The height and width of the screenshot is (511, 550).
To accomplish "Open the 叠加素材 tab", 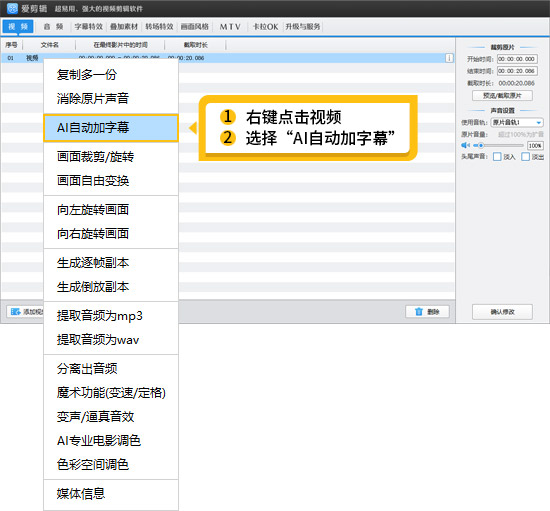I will pos(124,27).
